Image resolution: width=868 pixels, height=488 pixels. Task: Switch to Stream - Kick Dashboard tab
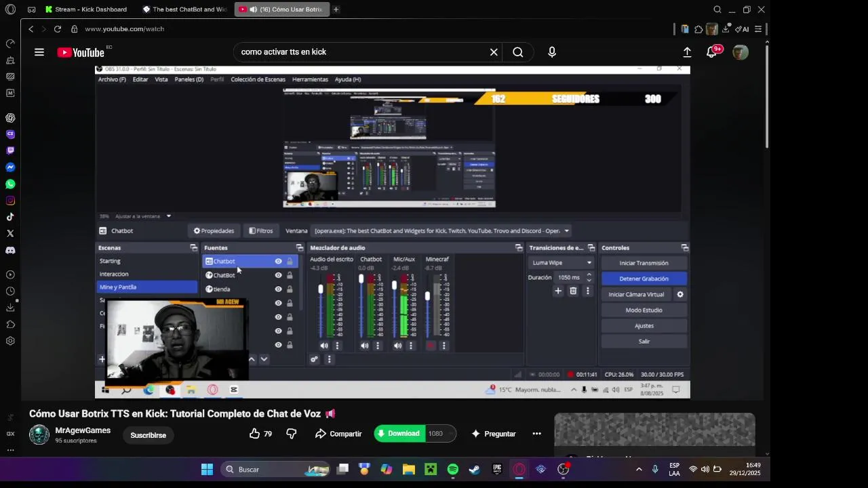click(87, 9)
